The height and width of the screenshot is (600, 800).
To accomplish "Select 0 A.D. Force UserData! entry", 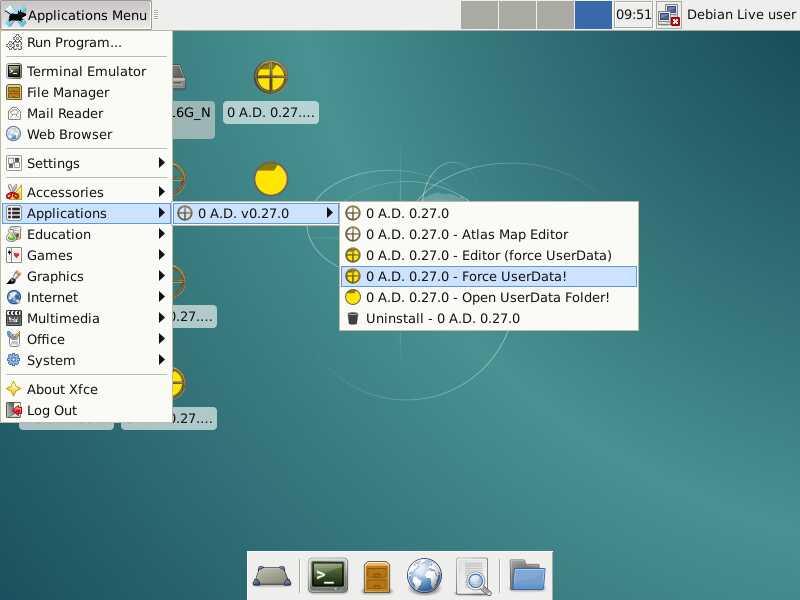I will point(489,276).
